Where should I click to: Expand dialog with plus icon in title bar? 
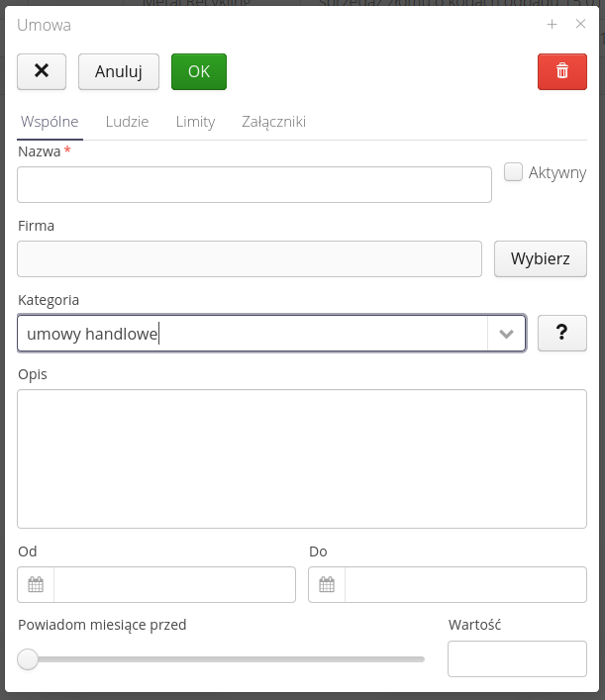coord(553,24)
